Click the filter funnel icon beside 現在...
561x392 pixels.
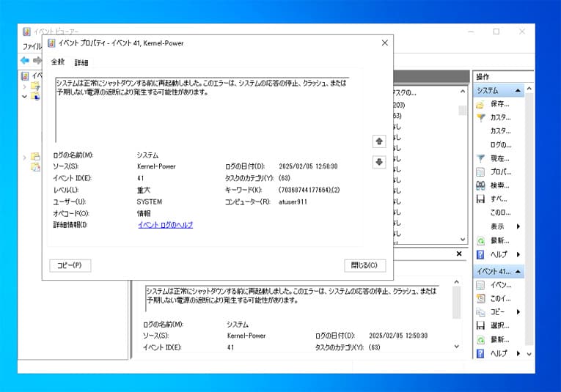pos(480,158)
